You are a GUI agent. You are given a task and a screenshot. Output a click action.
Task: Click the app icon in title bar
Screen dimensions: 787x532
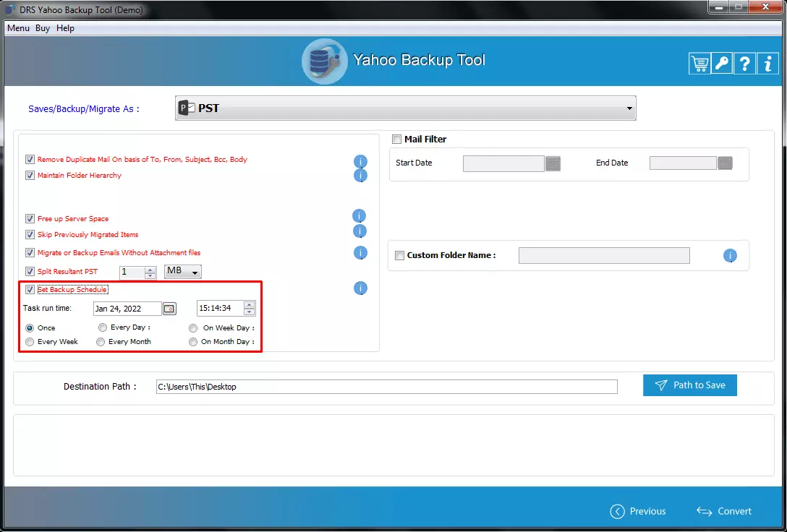point(10,9)
